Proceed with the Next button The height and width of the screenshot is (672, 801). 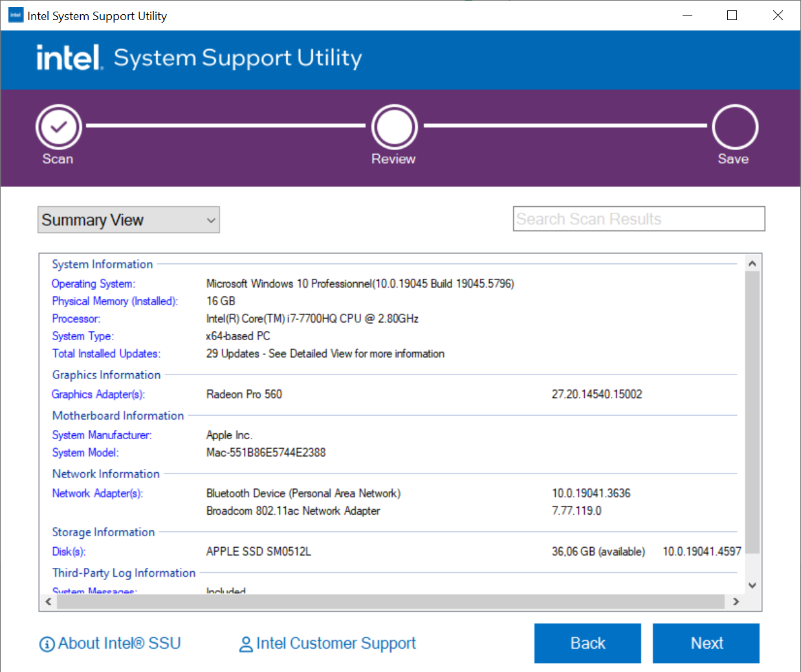[x=706, y=643]
